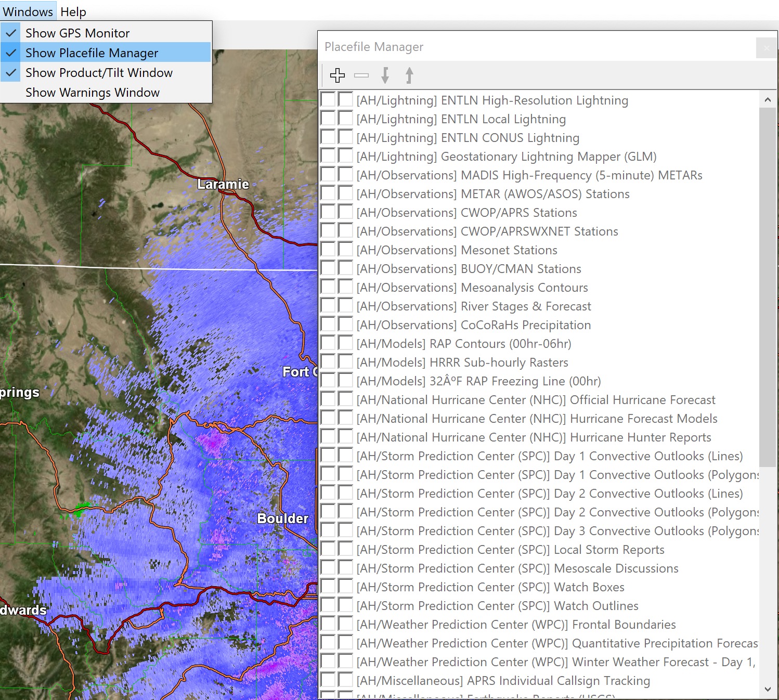Enable second checkbox for ENTLN Local Lightning

345,119
